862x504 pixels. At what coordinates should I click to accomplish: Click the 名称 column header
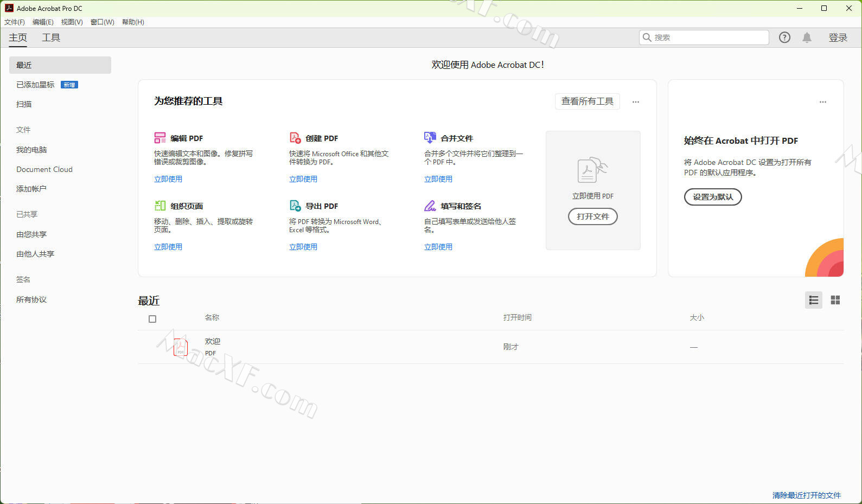212,317
